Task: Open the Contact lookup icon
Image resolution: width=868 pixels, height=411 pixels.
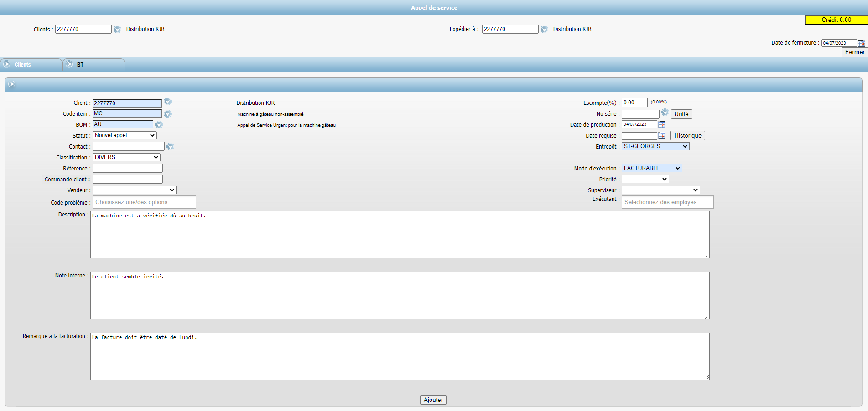Action: click(170, 146)
